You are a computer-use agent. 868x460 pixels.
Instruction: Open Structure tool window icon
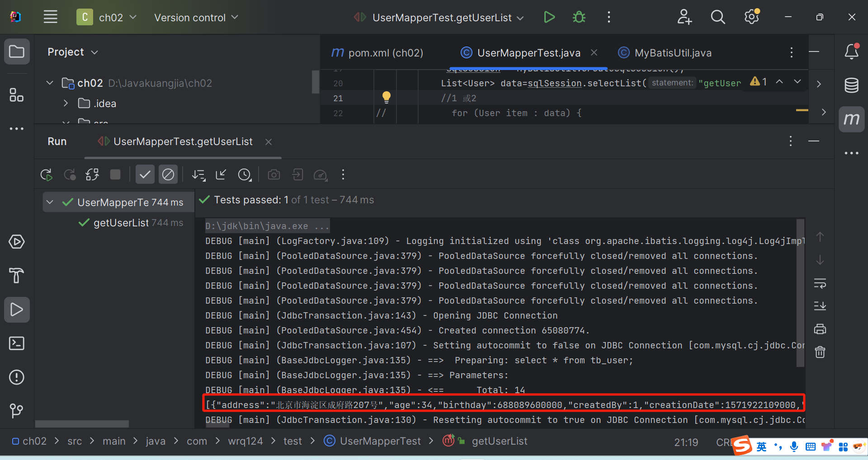click(x=17, y=95)
